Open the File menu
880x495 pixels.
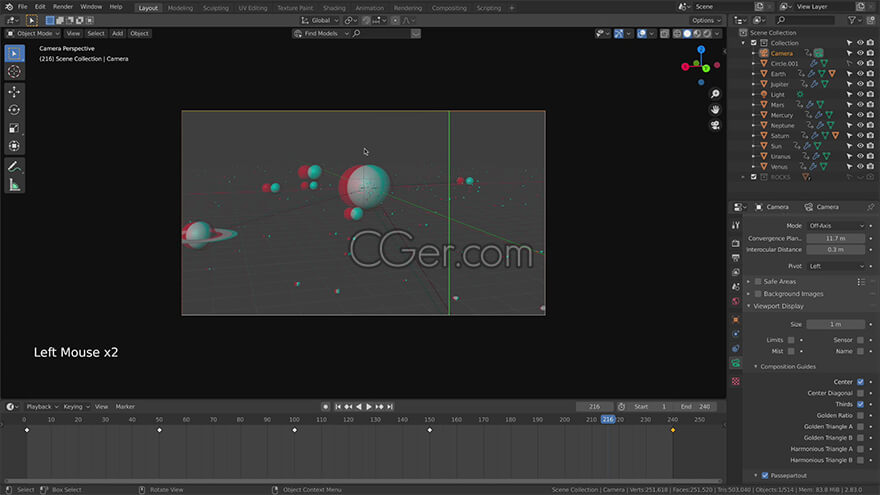coord(22,7)
